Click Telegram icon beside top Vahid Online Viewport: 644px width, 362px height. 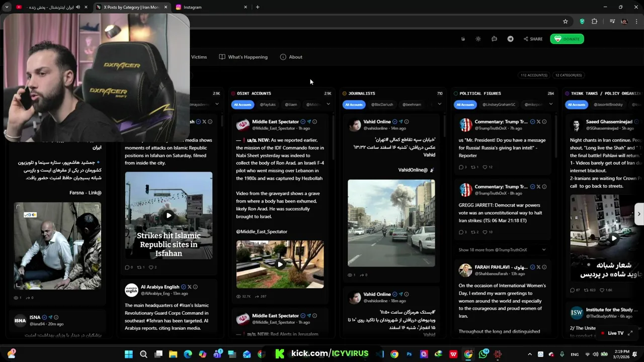(400, 122)
